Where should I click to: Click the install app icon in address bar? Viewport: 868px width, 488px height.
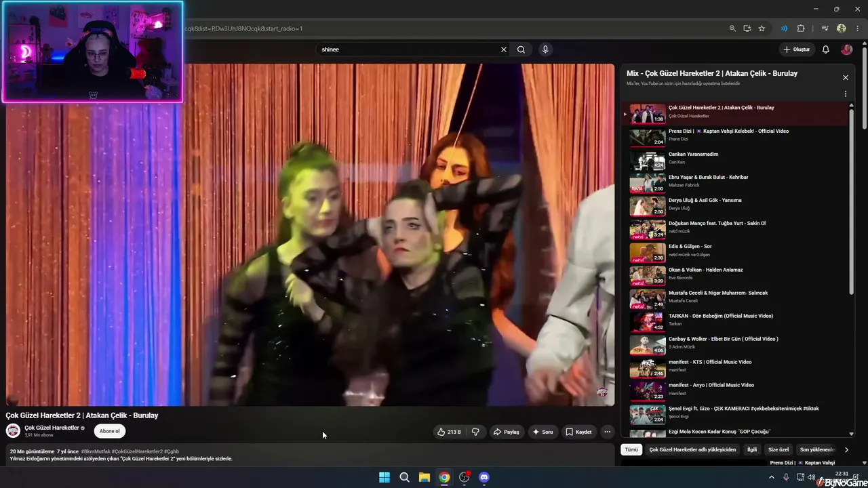tap(747, 28)
